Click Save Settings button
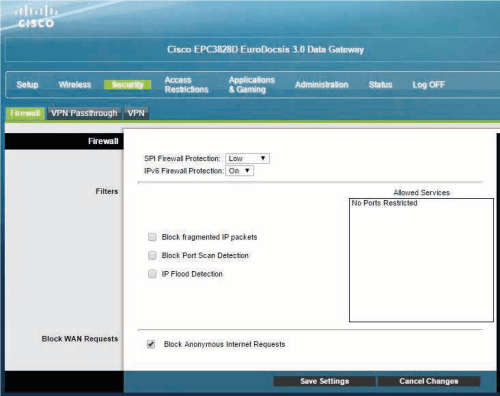 324,381
